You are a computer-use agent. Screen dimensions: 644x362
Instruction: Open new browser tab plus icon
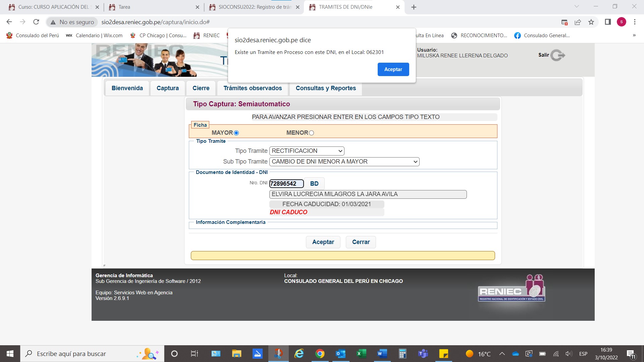(x=414, y=7)
